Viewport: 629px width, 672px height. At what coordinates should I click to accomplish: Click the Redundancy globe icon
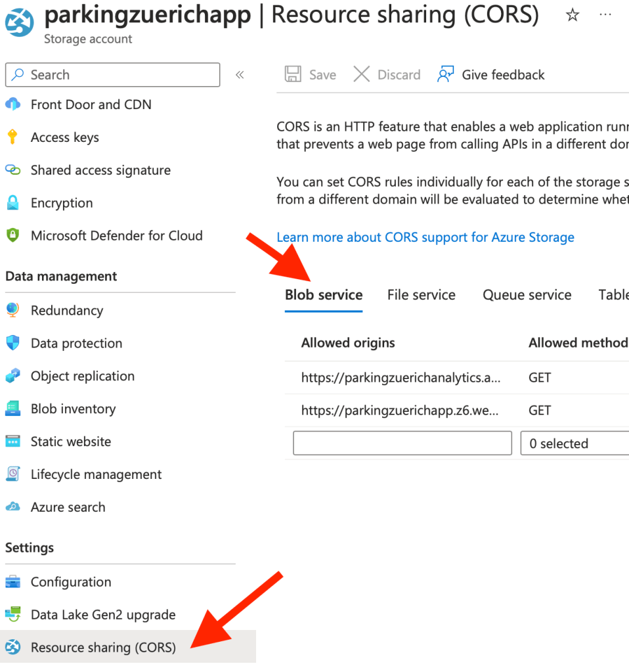coord(12,310)
